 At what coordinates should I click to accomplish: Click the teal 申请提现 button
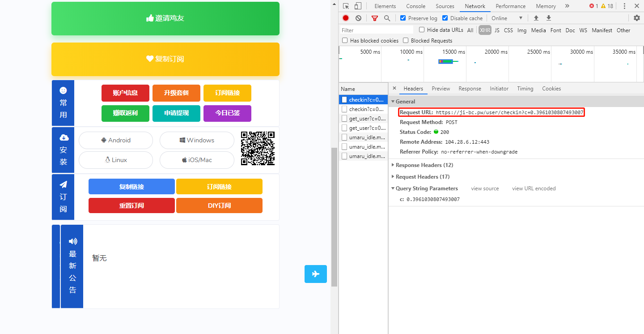[x=176, y=113]
